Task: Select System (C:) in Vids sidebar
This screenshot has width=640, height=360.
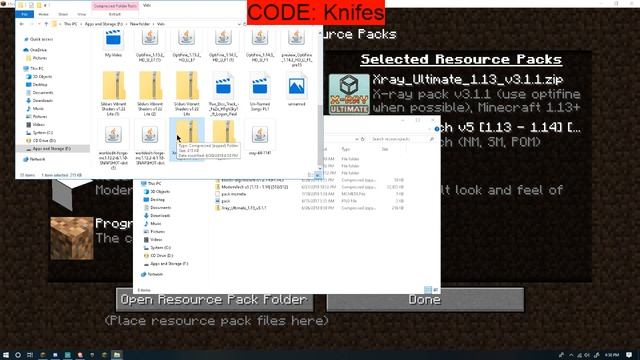Action: coord(42,133)
